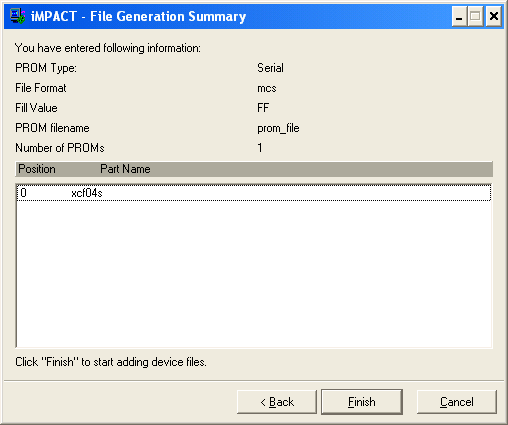Close the File Generation Summary dialog
Image resolution: width=508 pixels, height=425 pixels.
[x=494, y=16]
